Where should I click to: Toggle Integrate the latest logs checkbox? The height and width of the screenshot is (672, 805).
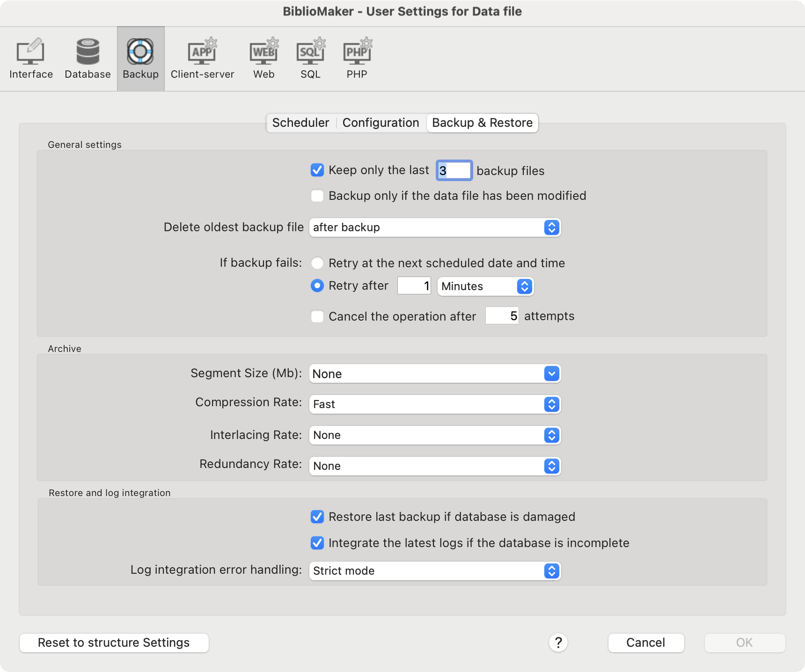(x=317, y=543)
